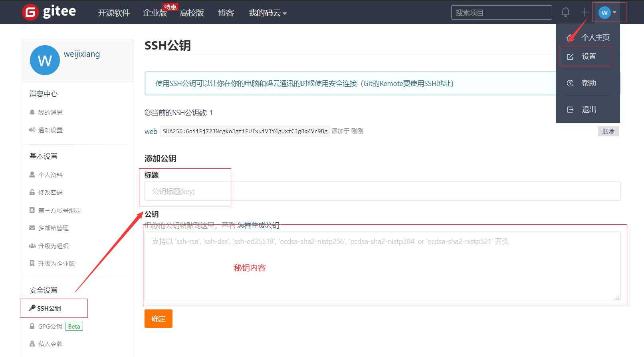644x357 pixels.
Task: Click the plus create icon
Action: (585, 12)
